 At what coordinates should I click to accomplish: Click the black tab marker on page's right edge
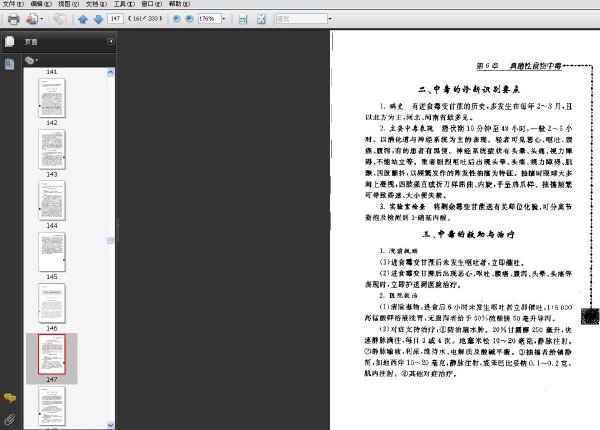(x=590, y=316)
